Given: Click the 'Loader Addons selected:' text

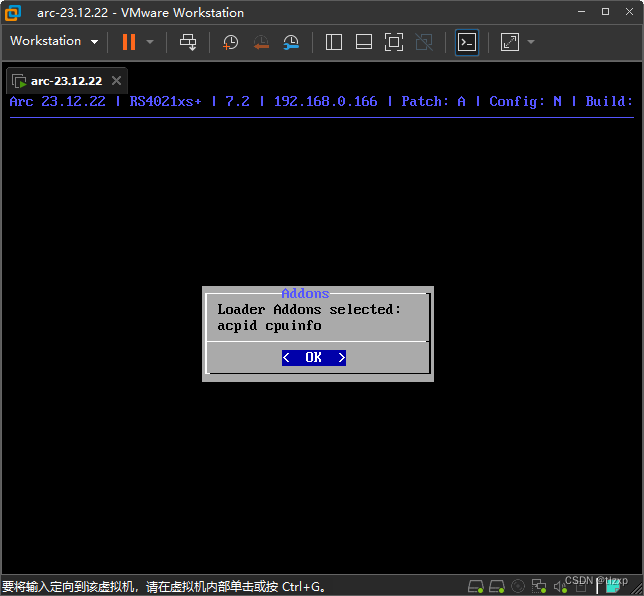Looking at the screenshot, I should [x=309, y=309].
